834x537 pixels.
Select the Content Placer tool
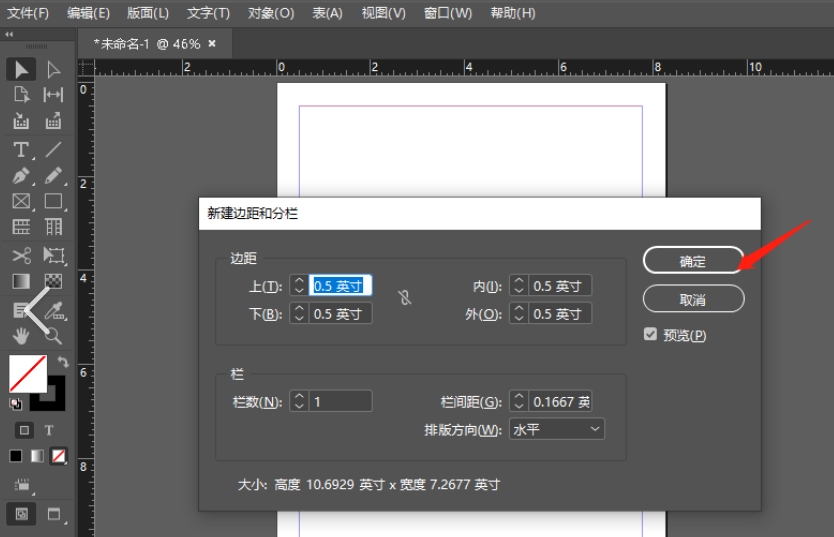click(x=53, y=121)
